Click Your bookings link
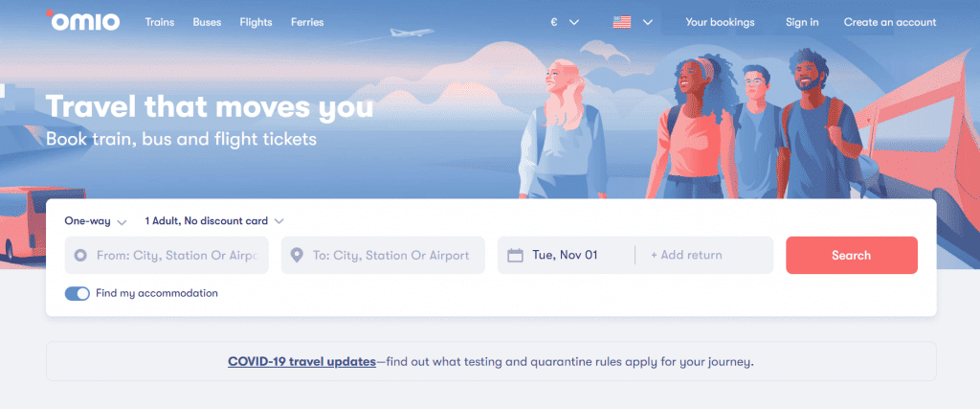The image size is (980, 409). click(720, 22)
